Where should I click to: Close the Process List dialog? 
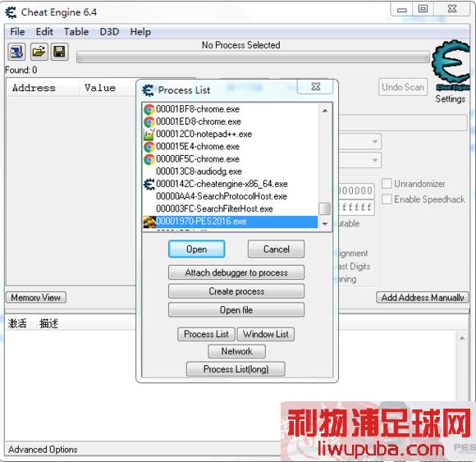pyautogui.click(x=316, y=87)
